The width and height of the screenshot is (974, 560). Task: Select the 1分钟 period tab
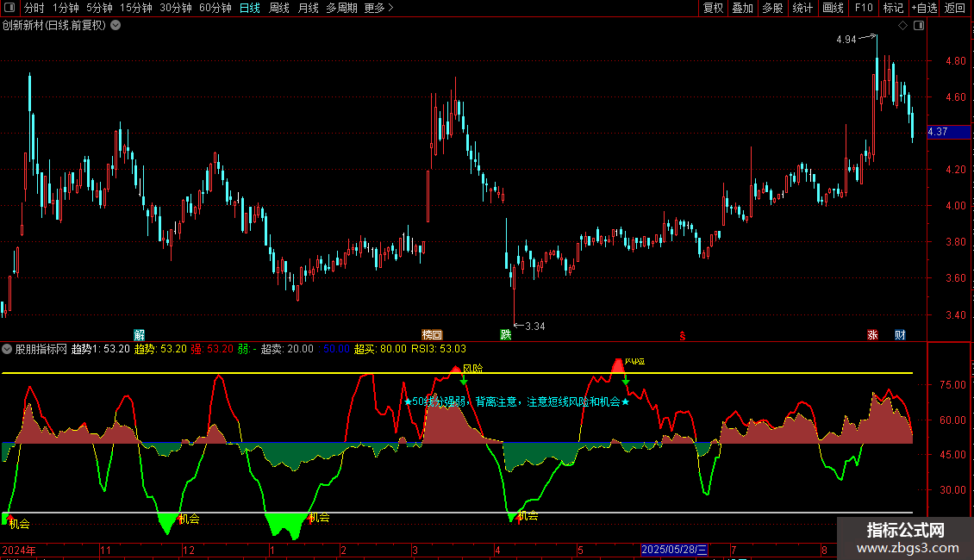point(66,8)
